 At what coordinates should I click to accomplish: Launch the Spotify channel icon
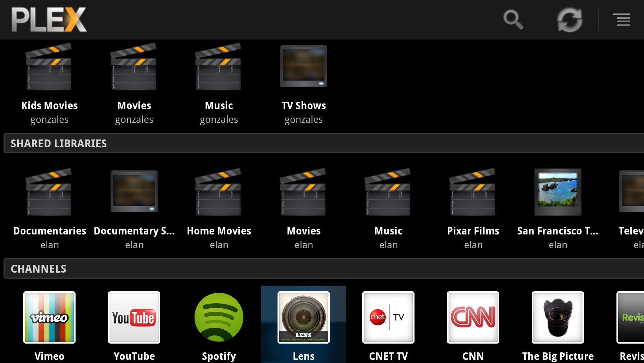219,317
